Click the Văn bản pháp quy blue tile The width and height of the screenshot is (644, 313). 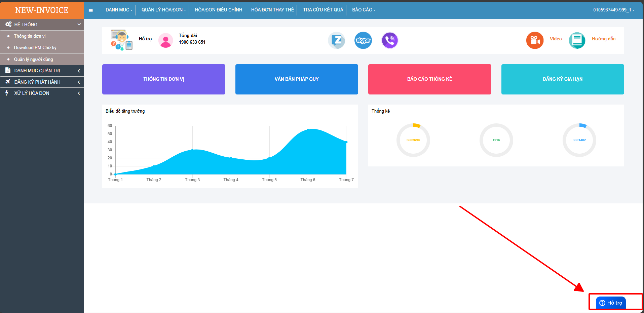[297, 79]
